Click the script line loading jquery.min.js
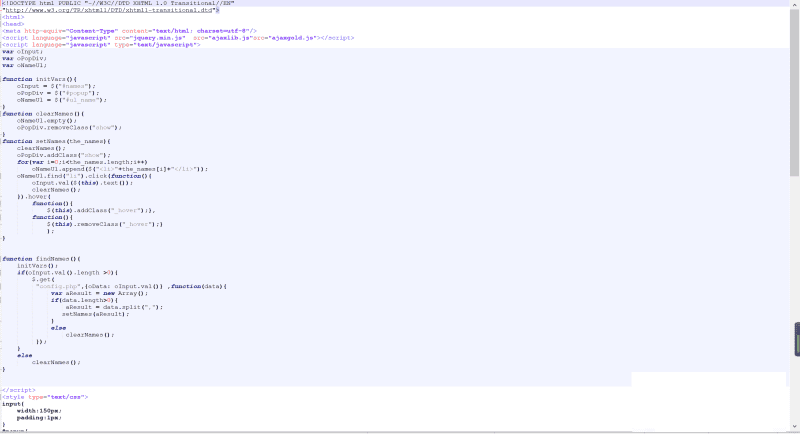 (x=178, y=38)
